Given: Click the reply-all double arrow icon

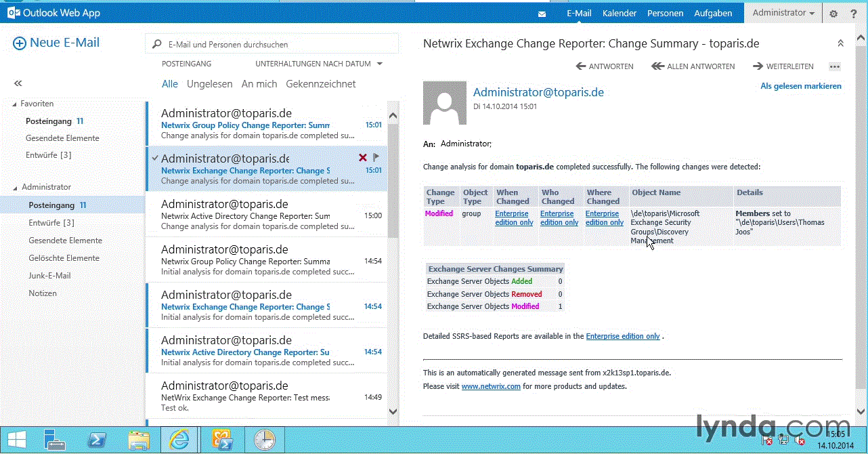Looking at the screenshot, I should point(657,66).
